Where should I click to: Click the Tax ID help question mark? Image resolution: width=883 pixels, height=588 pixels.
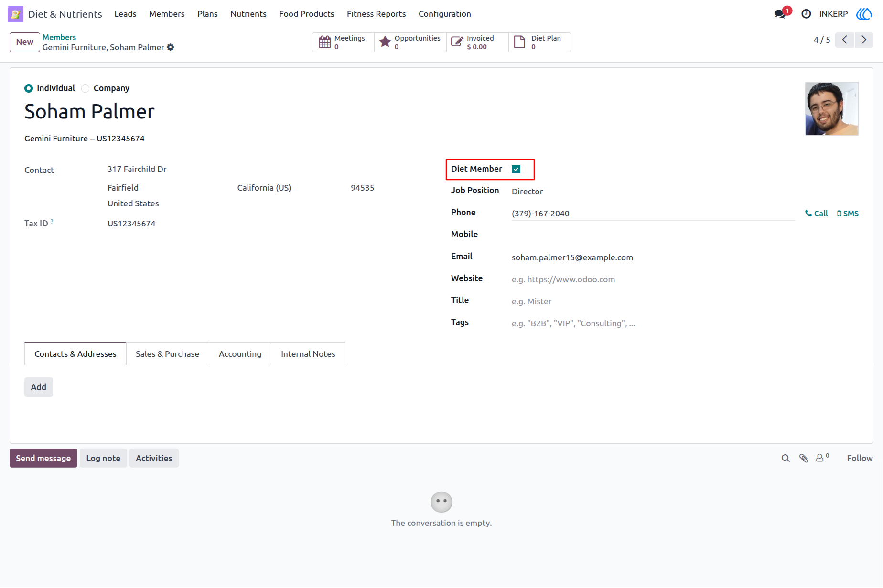pos(52,221)
